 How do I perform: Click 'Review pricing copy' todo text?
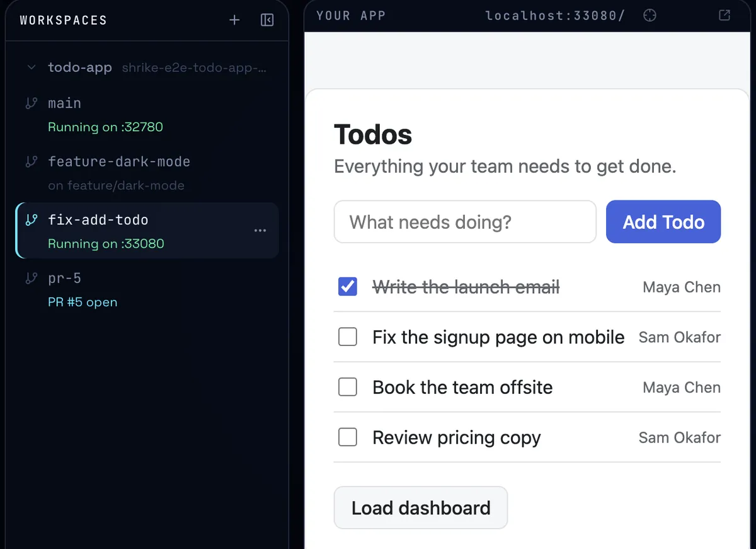[x=457, y=437]
